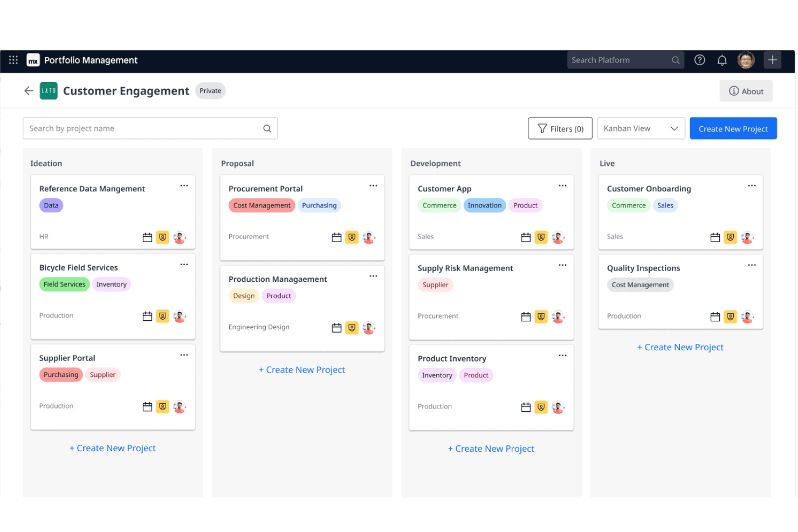798x532 pixels.
Task: Go back using the arrow icon
Action: pos(29,91)
